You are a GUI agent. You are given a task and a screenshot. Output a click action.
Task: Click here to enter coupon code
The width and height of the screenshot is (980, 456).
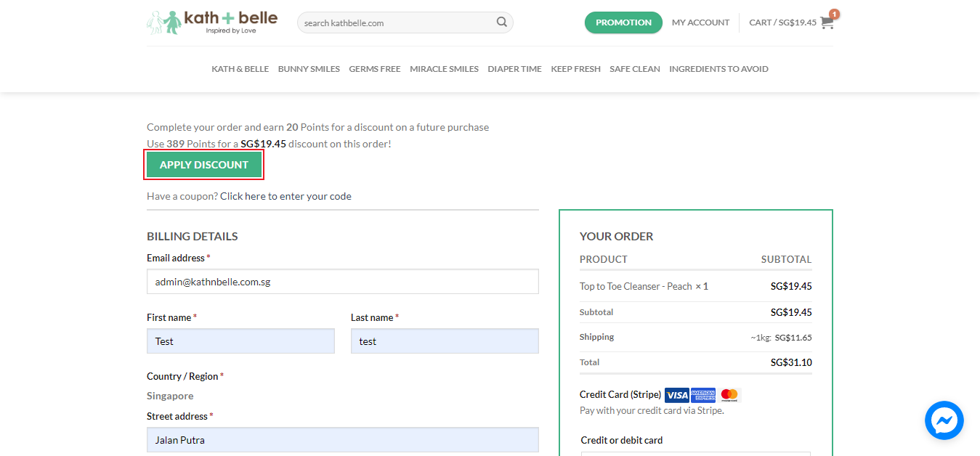[286, 196]
